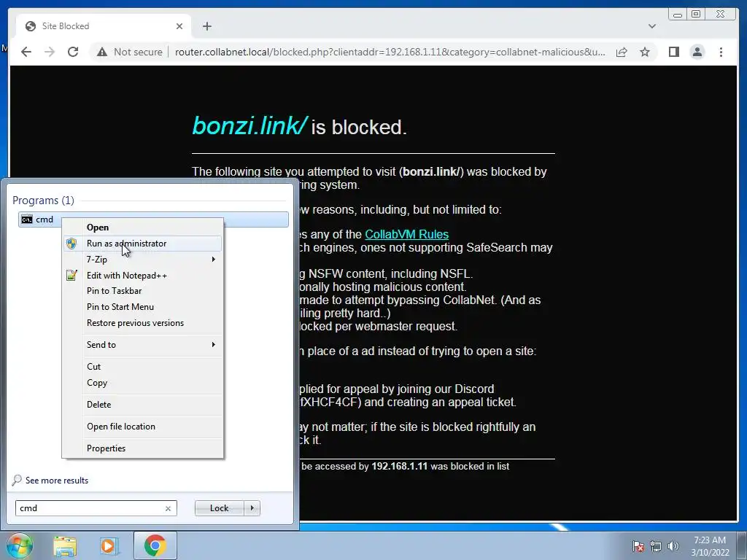Click the Notepad++ icon in context menu

[x=71, y=275]
